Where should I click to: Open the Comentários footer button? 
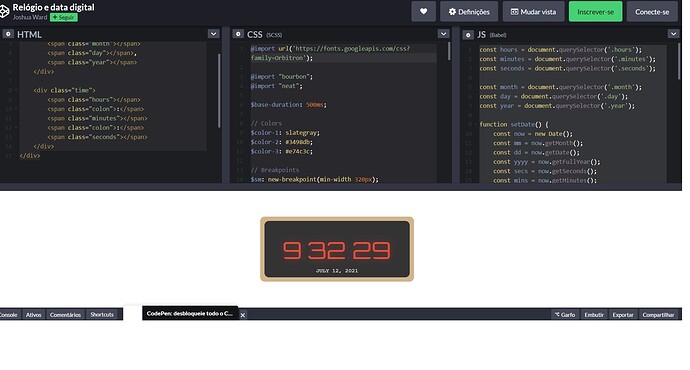pyautogui.click(x=65, y=315)
